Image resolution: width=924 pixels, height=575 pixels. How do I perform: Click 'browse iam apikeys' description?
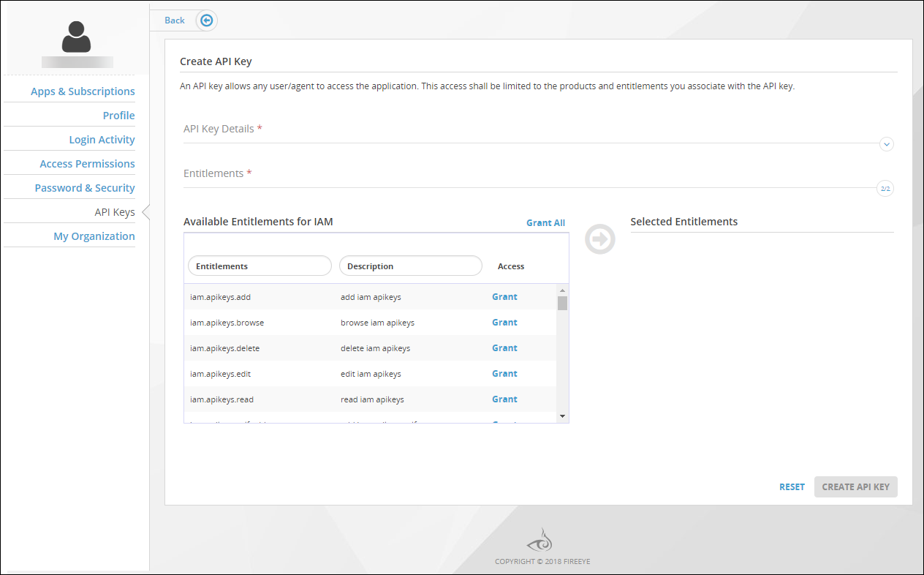tap(377, 323)
